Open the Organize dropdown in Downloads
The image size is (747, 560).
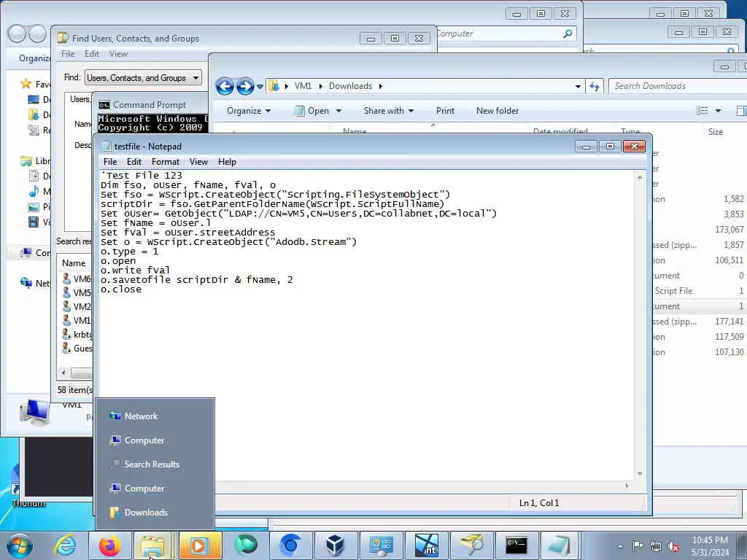tap(249, 111)
